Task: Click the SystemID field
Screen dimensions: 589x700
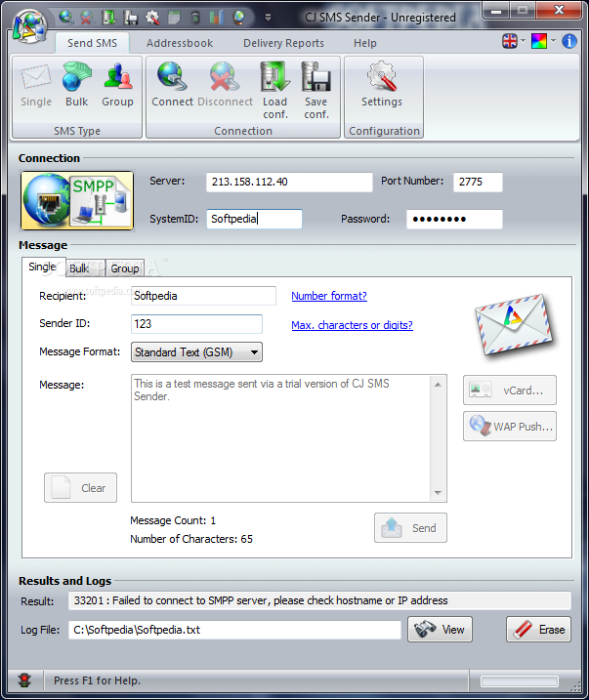Action: click(254, 219)
